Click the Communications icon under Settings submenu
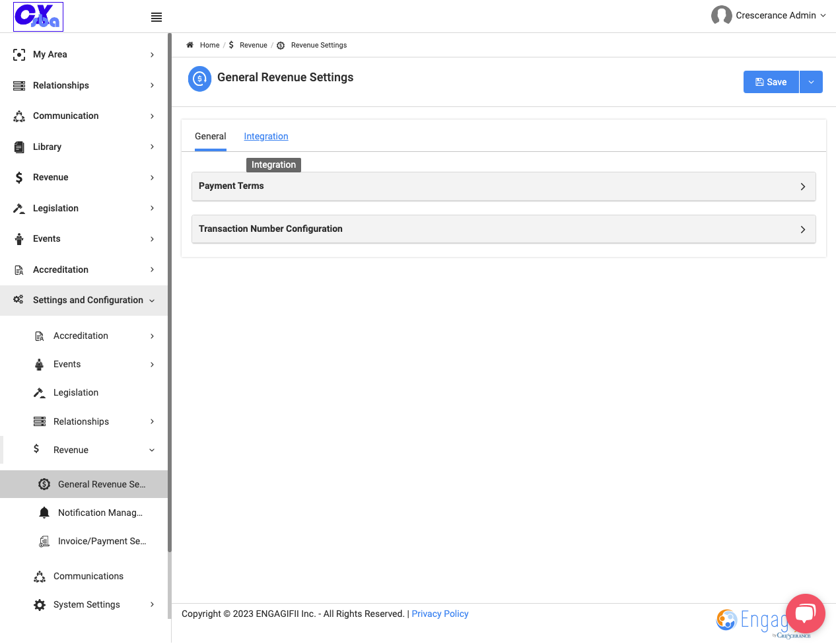836x644 pixels. (x=40, y=577)
